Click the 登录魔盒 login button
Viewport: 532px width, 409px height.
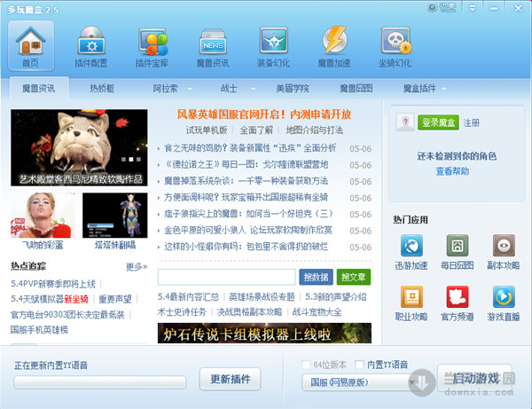click(x=438, y=122)
